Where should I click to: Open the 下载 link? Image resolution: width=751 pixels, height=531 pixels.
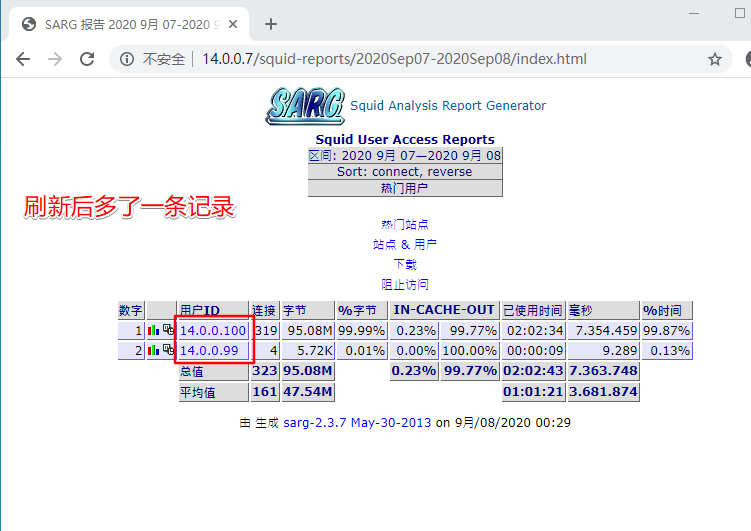[x=405, y=264]
